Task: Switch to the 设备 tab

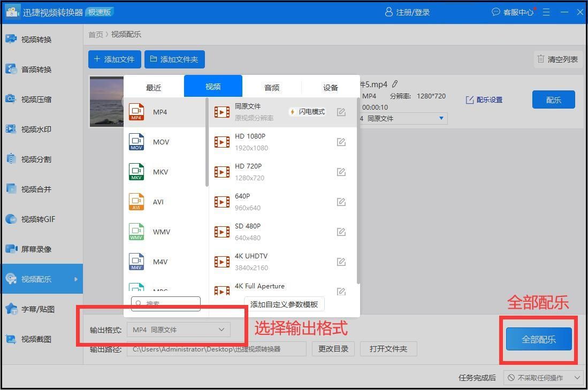Action: [x=331, y=86]
